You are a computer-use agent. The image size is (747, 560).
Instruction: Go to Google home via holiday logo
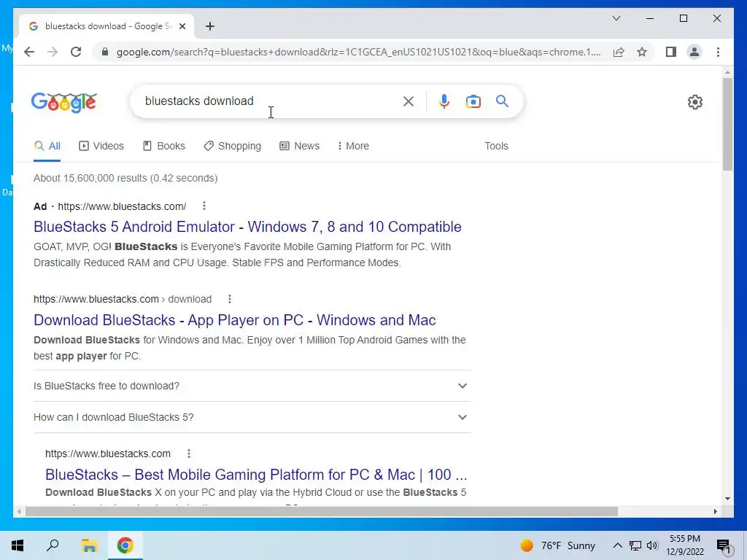pos(64,102)
